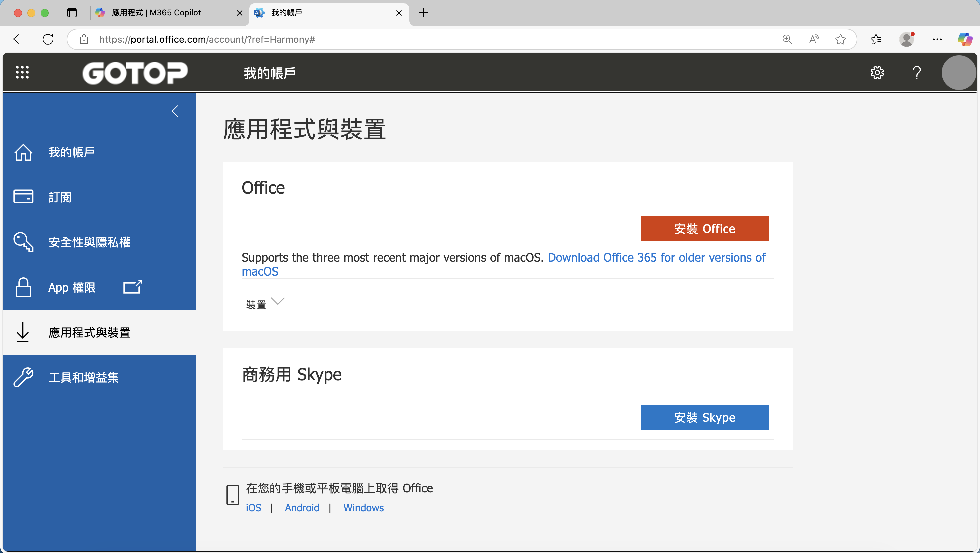Open the Favorites list icon
The height and width of the screenshot is (553, 980).
[x=876, y=39]
